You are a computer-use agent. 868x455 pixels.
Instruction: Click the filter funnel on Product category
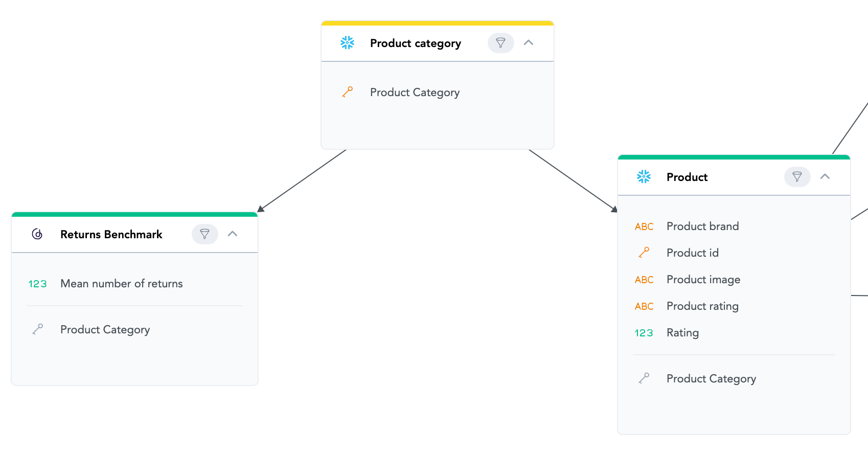[x=500, y=43]
